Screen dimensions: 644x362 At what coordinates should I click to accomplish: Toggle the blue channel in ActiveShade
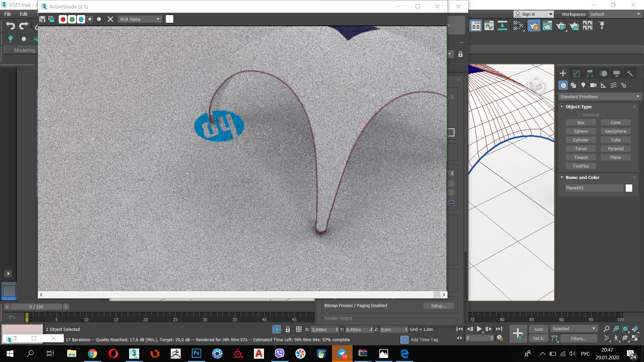(x=81, y=19)
